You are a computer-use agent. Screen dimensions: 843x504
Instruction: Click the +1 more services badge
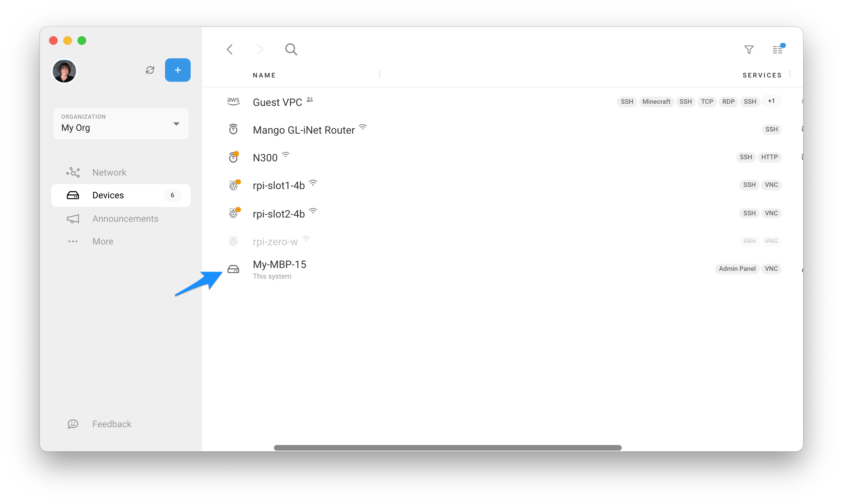click(x=771, y=101)
